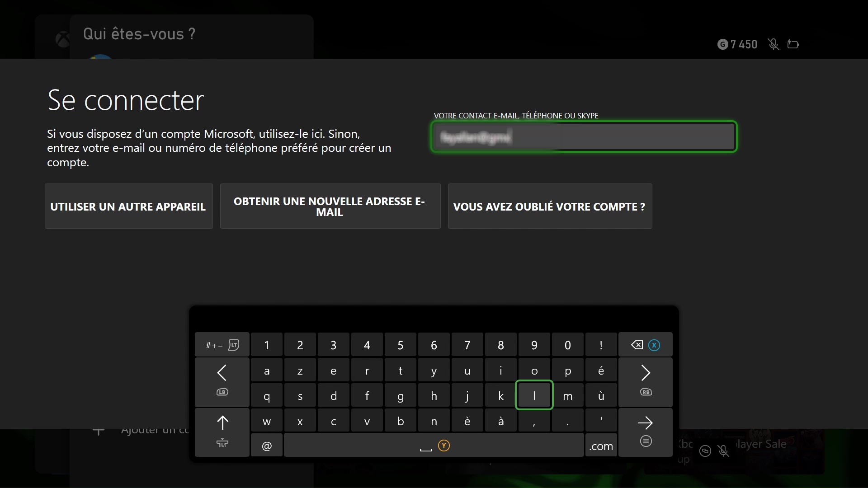Tap the exclamation mark key
The width and height of the screenshot is (868, 488).
click(601, 345)
